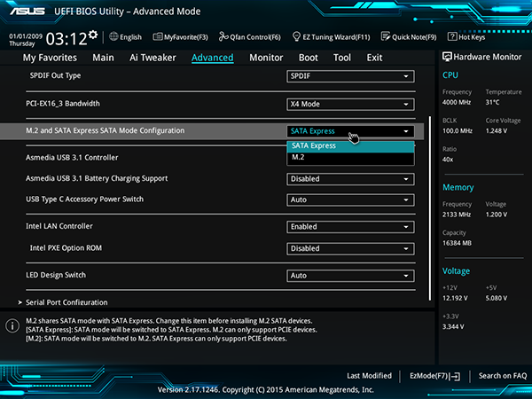Go to the Boot tab
532x399 pixels.
[x=308, y=58]
